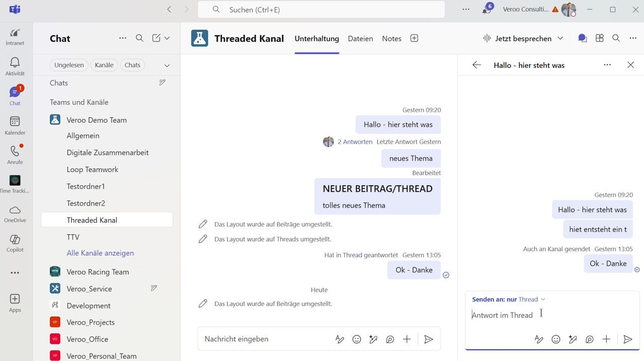Open the 2 Antworten replies link
This screenshot has width=644, height=361.
click(355, 142)
